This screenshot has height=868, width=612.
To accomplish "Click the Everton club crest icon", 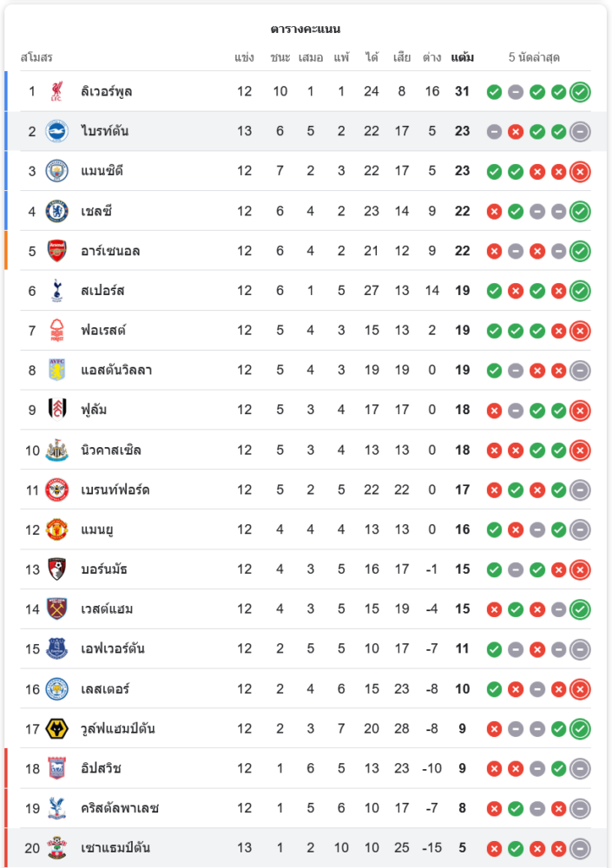I will (56, 648).
